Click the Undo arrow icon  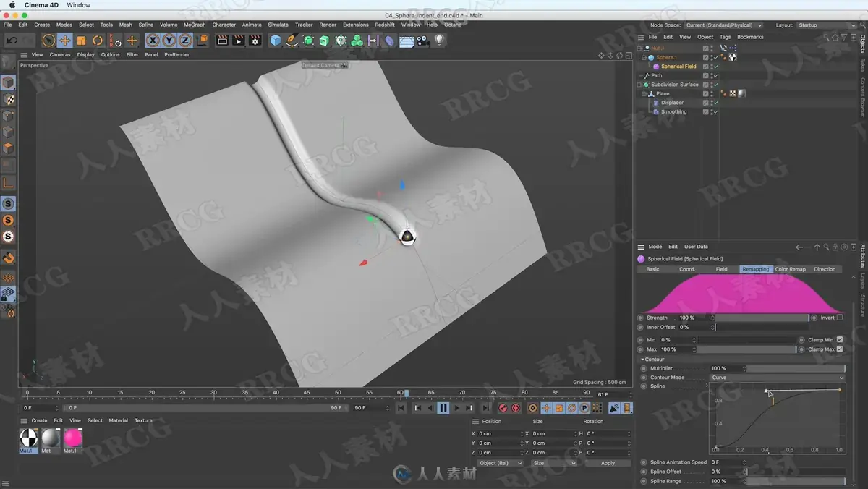coord(12,41)
